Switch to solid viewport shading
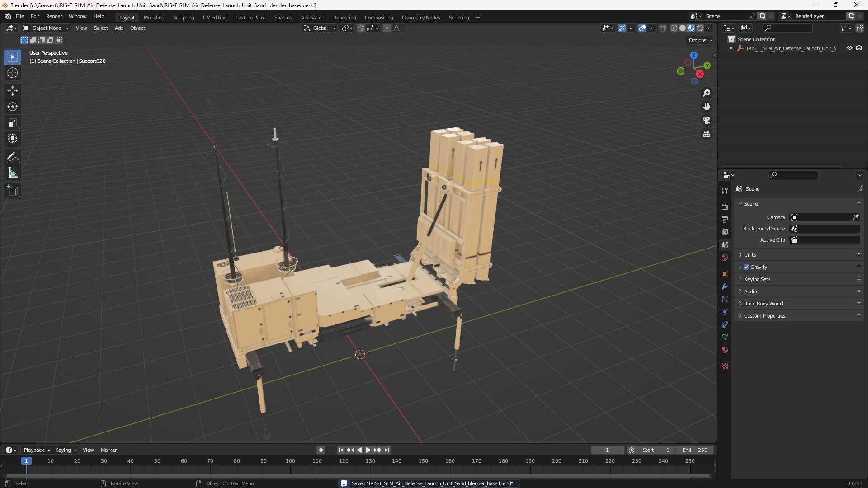868x488 pixels. click(683, 28)
